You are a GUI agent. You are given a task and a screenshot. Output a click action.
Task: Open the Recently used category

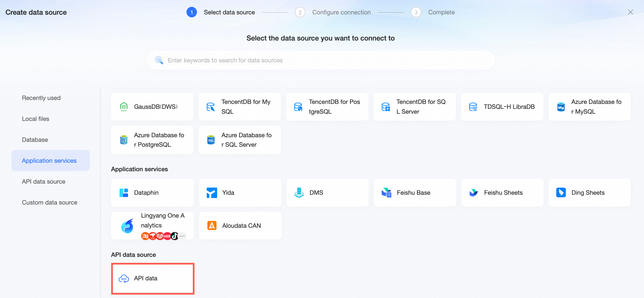[x=51, y=98]
